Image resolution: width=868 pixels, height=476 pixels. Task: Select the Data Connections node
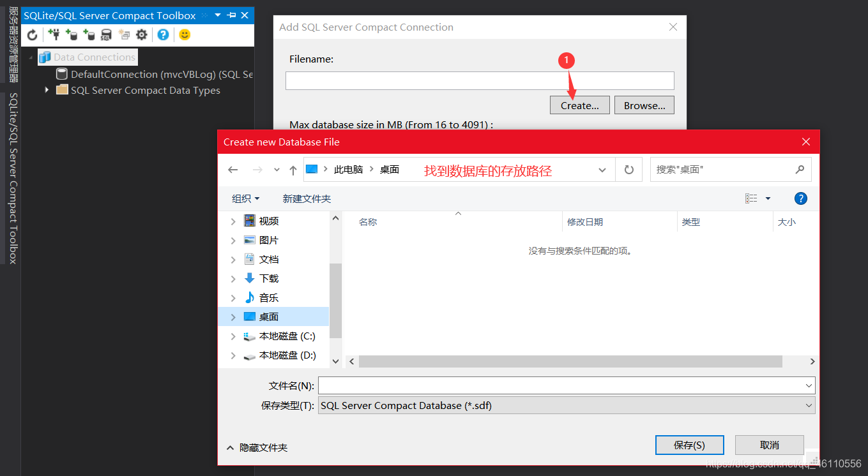click(88, 57)
